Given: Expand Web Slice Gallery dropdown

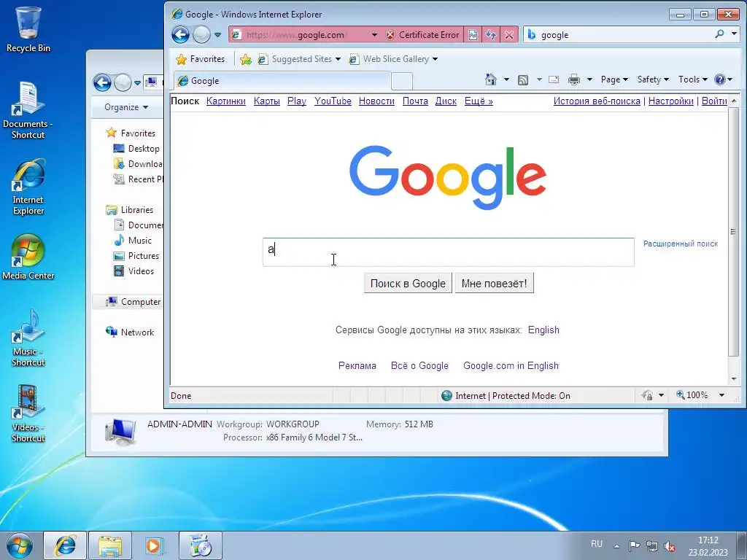Looking at the screenshot, I should [x=435, y=59].
